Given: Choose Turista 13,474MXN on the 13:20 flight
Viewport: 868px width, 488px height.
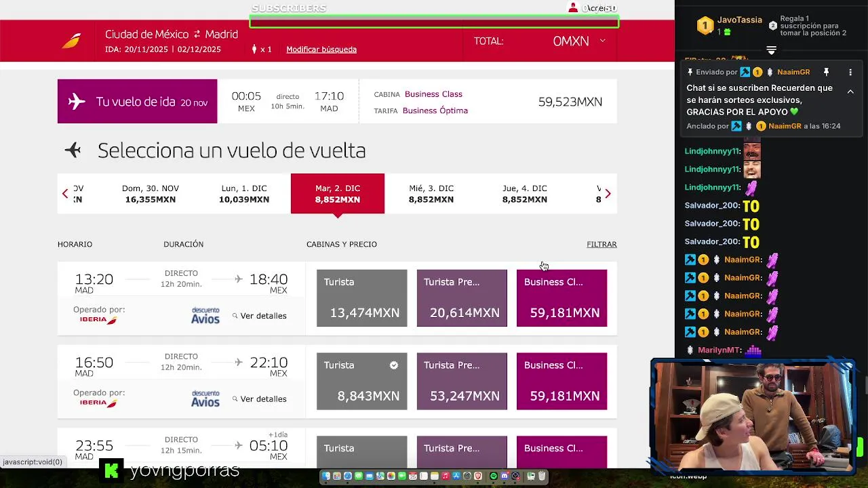Looking at the screenshot, I should click(362, 298).
